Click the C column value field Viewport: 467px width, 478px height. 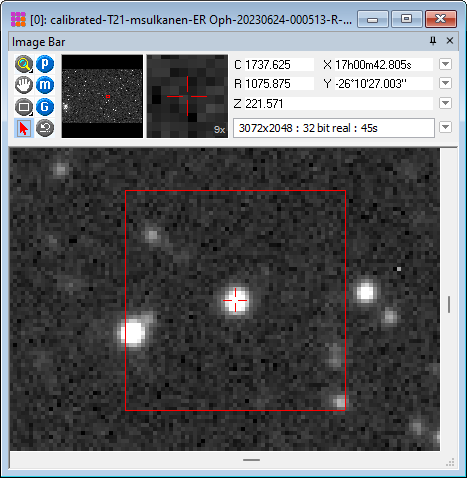point(279,65)
